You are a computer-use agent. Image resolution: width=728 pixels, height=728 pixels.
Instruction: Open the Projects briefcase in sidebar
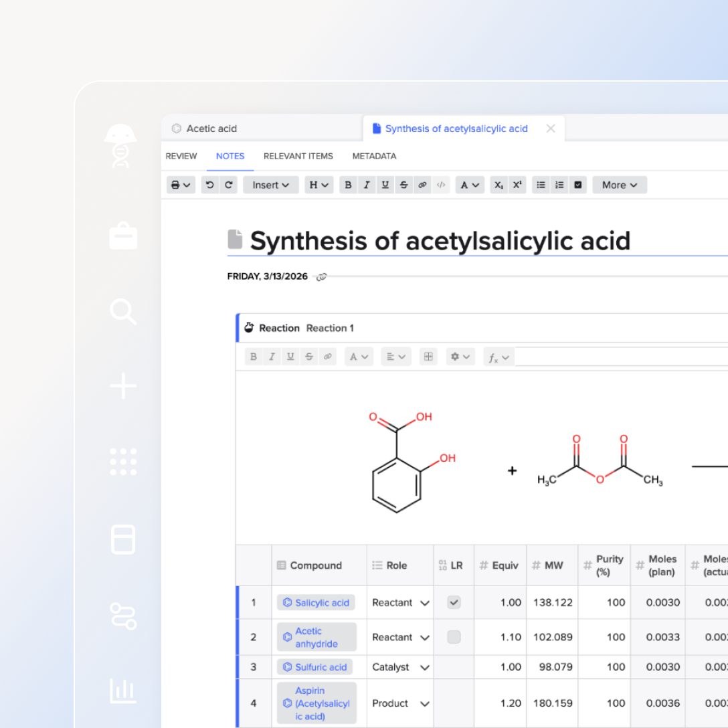click(x=123, y=236)
